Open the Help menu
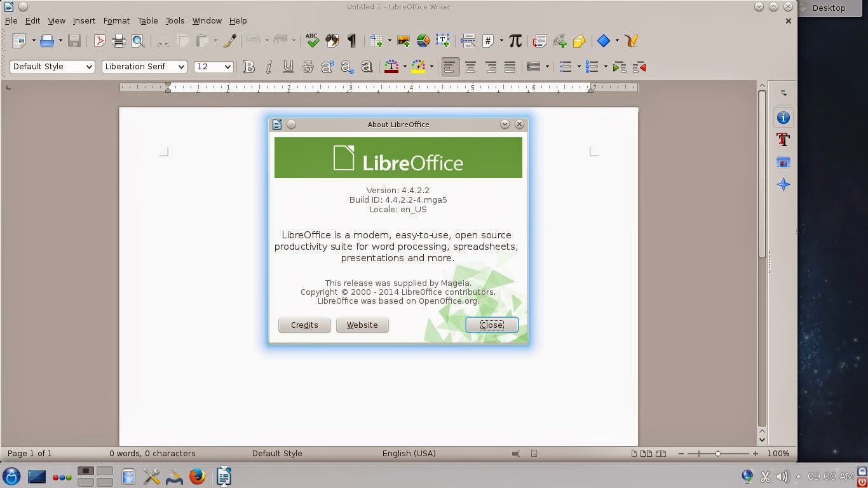Viewport: 868px width, 488px height. (238, 20)
